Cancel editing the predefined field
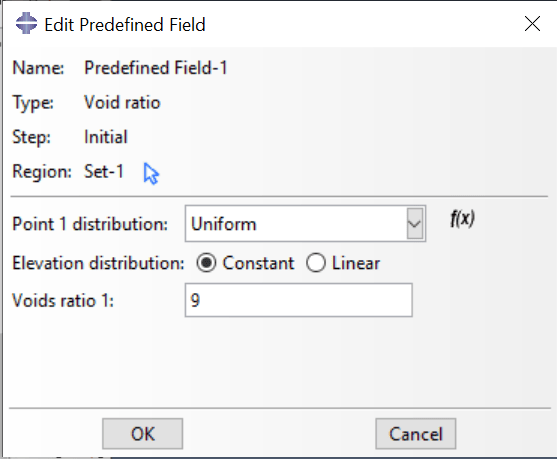This screenshot has width=557, height=459. [416, 434]
